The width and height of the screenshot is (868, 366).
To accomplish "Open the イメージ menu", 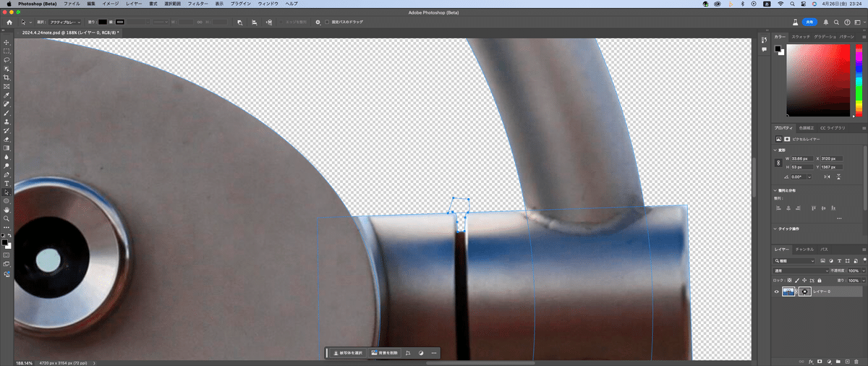I will coord(110,4).
